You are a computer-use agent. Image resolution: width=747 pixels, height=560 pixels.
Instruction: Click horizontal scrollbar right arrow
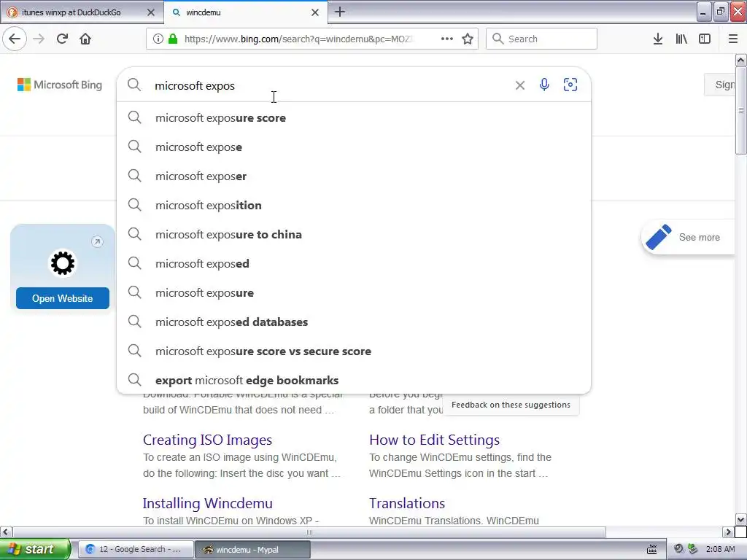[728, 532]
